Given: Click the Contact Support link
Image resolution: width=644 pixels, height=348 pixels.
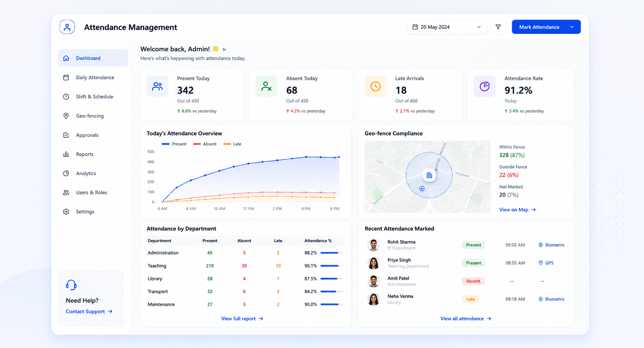Looking at the screenshot, I should (89, 311).
